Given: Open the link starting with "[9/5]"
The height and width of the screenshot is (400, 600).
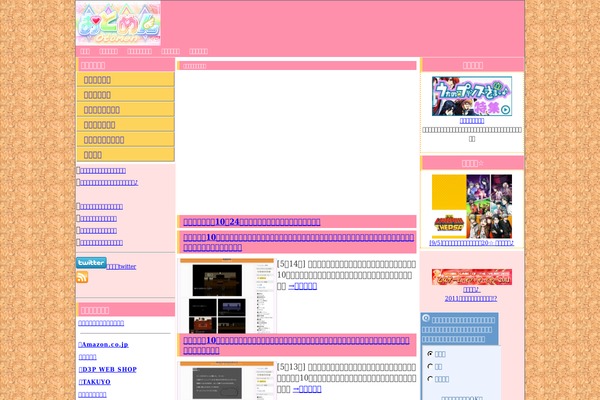Looking at the screenshot, I should point(472,243).
